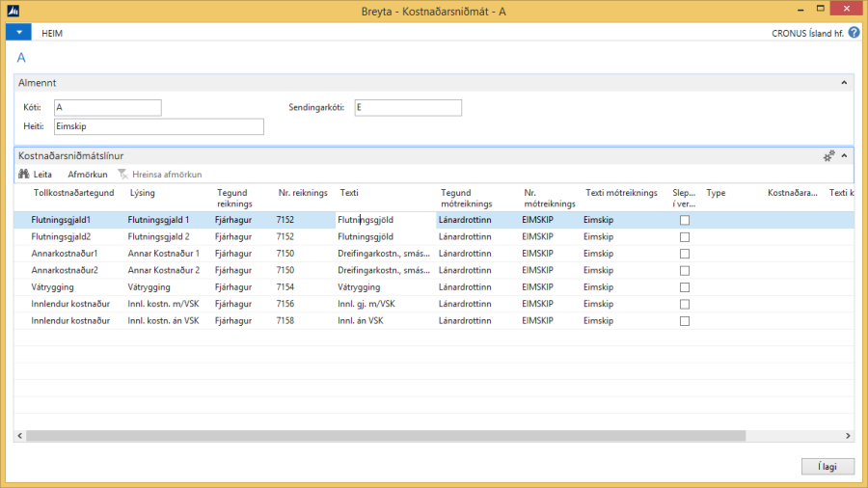The width and height of the screenshot is (868, 488).
Task: Click the Afmörkun filter action
Action: 87,175
